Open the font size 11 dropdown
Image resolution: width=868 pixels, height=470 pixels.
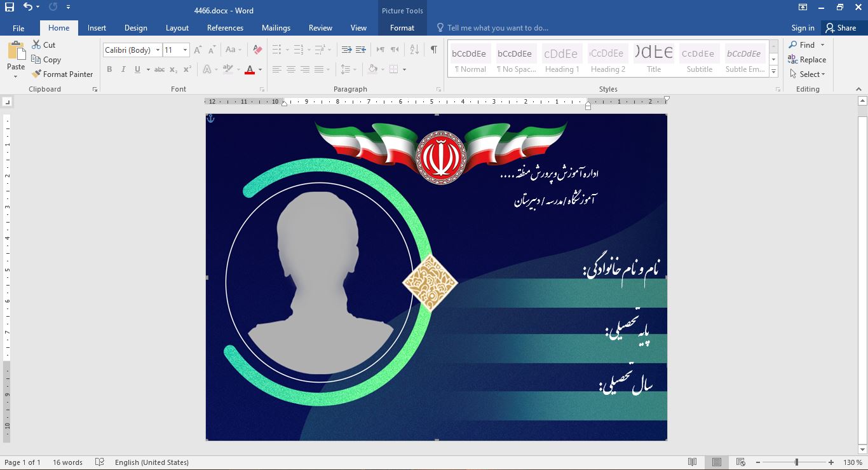(x=185, y=50)
